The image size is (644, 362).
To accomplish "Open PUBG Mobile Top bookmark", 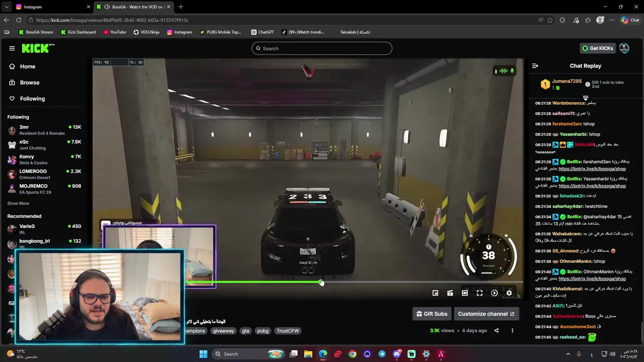I will point(220,32).
